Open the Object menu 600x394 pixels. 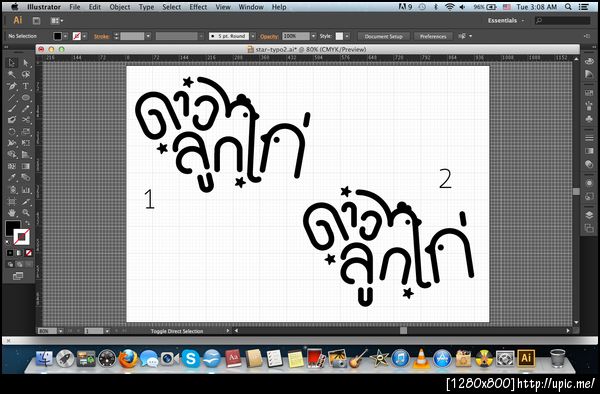tap(120, 7)
